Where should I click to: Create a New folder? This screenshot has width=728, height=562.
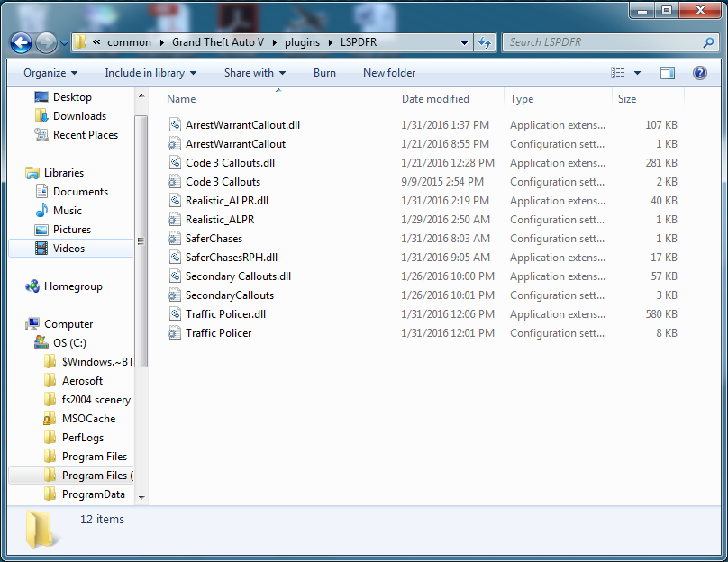click(x=389, y=73)
